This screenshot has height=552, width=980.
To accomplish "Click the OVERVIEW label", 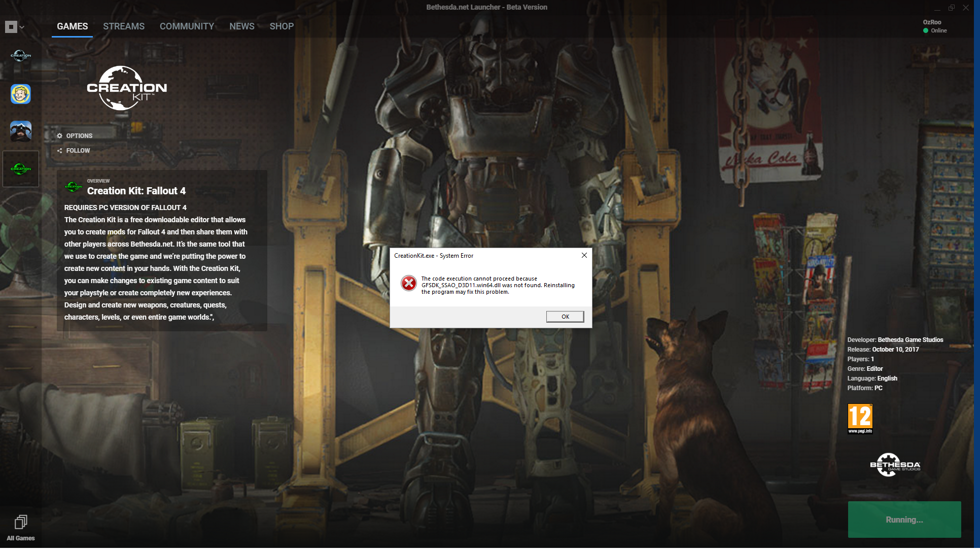I will [x=98, y=181].
